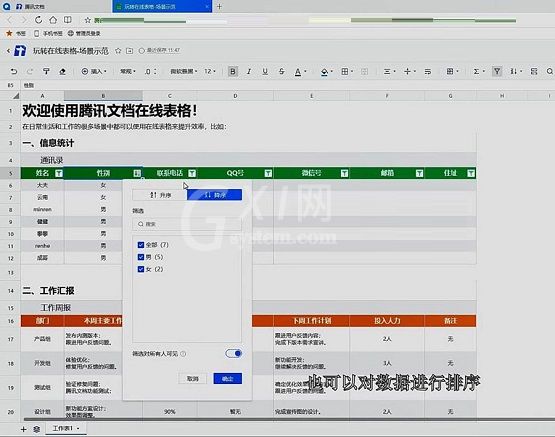Open the font size 12 dropdown

click(210, 71)
